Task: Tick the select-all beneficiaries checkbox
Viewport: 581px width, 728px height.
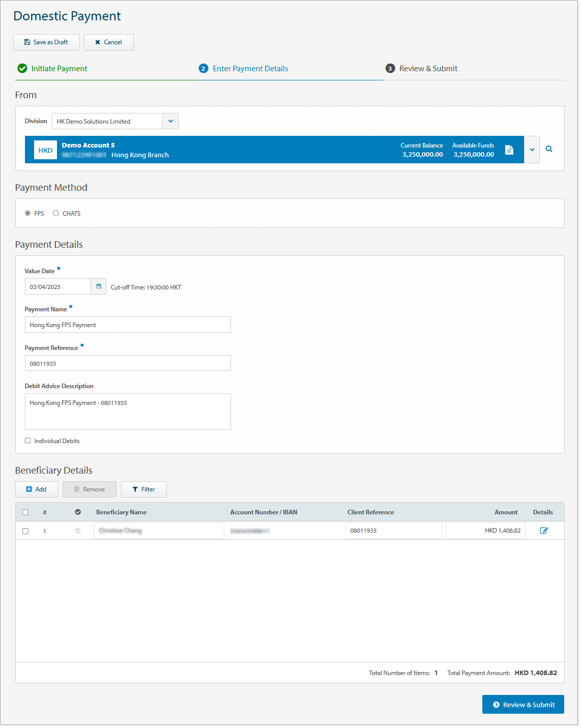Action: coord(25,512)
